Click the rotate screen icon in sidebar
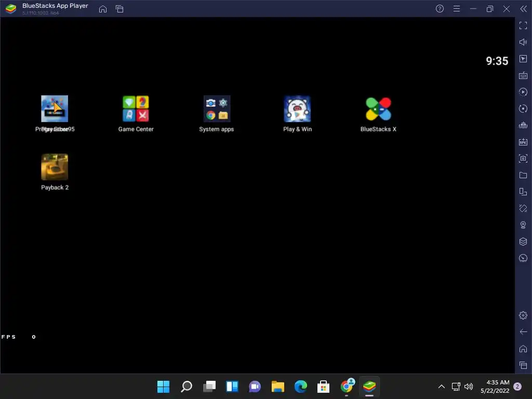The width and height of the screenshot is (532, 399). 523,192
